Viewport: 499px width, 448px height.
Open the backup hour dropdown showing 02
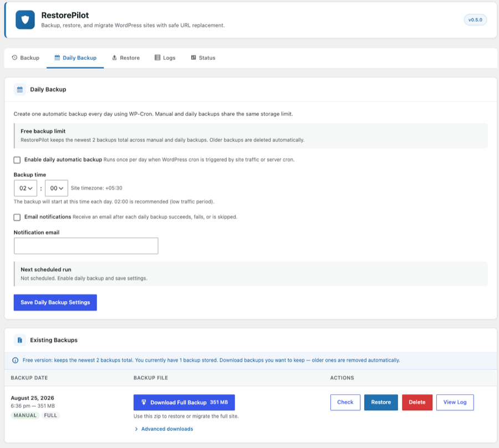pos(26,188)
